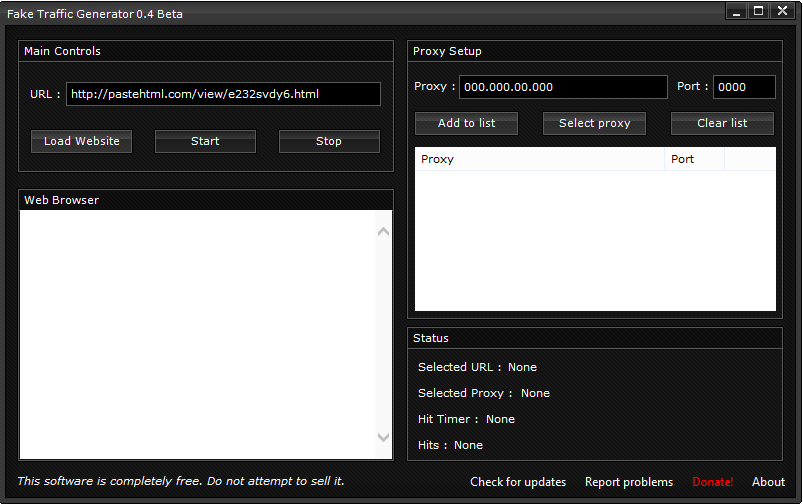
Task: Click the Clear list button
Action: click(x=723, y=123)
